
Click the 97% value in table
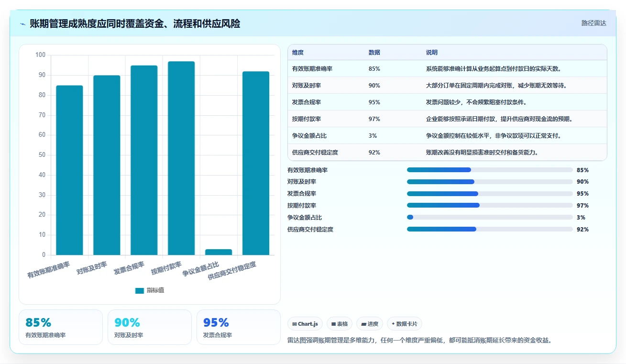click(374, 119)
